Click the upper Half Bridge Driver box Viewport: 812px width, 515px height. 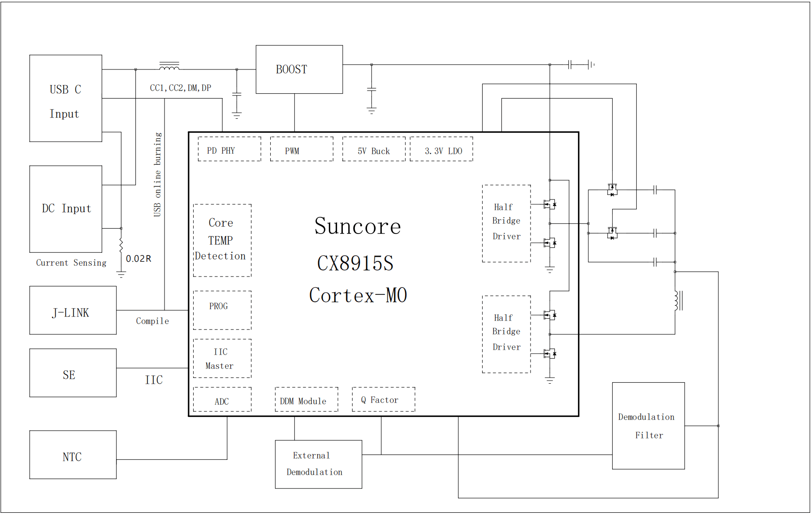point(506,224)
